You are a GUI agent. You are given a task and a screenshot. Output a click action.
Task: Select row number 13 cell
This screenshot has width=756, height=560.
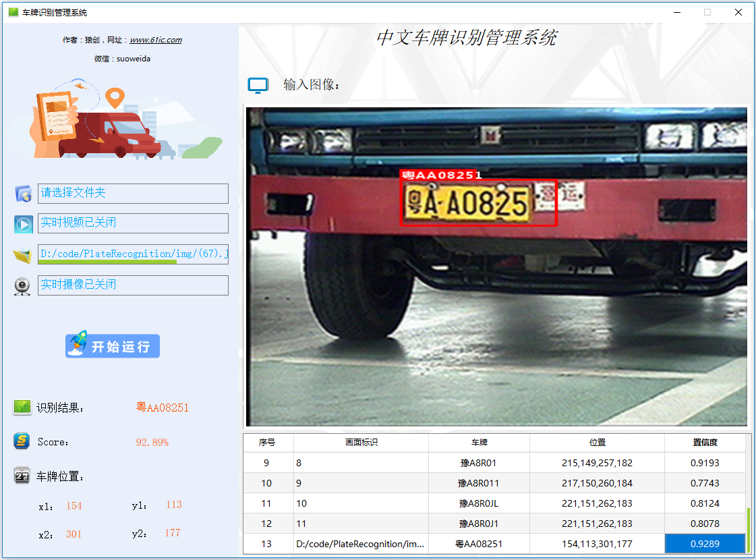[x=268, y=544]
